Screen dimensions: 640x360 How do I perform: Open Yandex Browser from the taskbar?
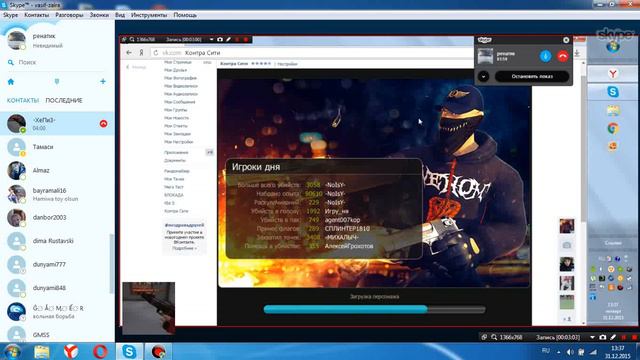(71, 351)
